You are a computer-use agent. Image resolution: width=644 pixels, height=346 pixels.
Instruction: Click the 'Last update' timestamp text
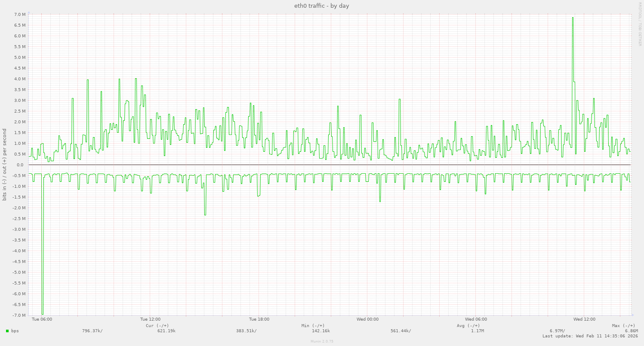click(x=590, y=336)
